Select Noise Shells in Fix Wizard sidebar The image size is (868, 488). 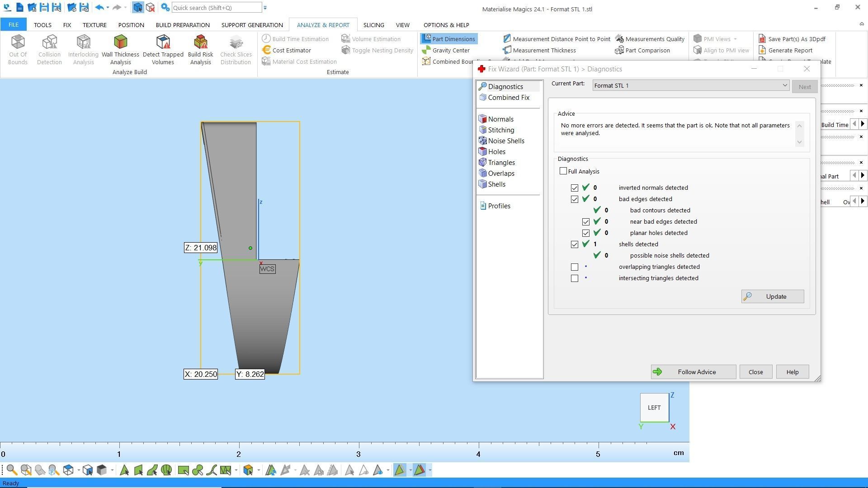click(505, 141)
